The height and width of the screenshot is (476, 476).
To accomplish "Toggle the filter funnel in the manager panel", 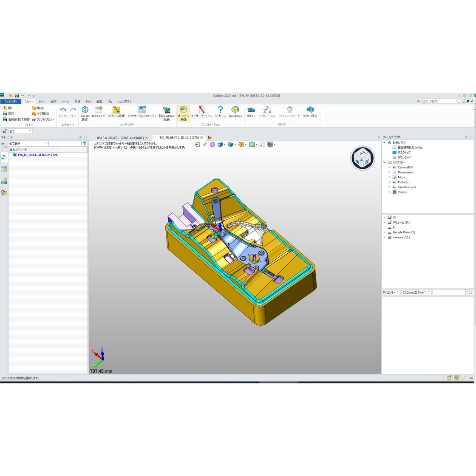I will [85, 143].
